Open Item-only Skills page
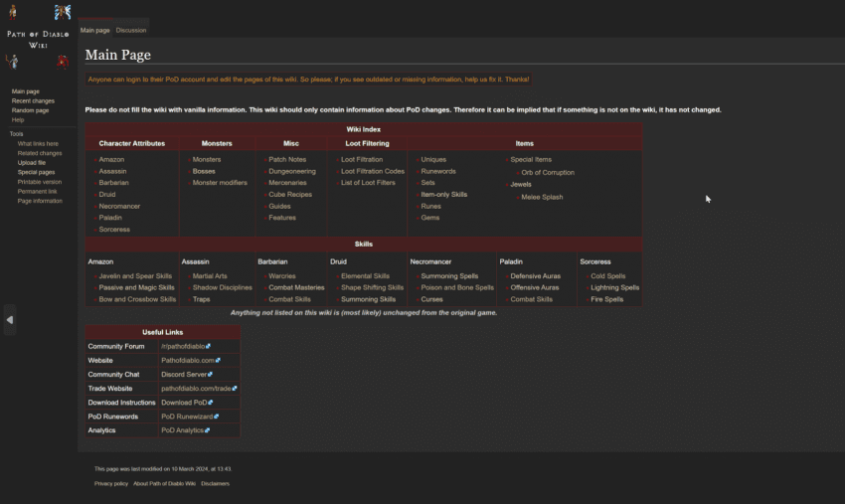 pyautogui.click(x=444, y=195)
